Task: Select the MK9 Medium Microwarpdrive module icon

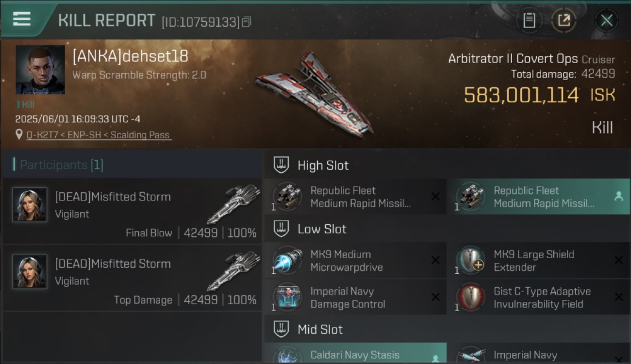Action: tap(287, 261)
